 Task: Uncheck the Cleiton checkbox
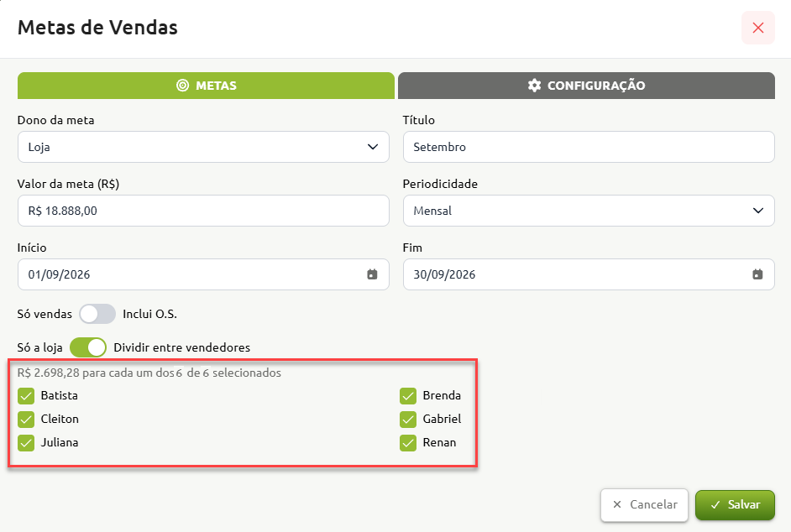coord(26,419)
